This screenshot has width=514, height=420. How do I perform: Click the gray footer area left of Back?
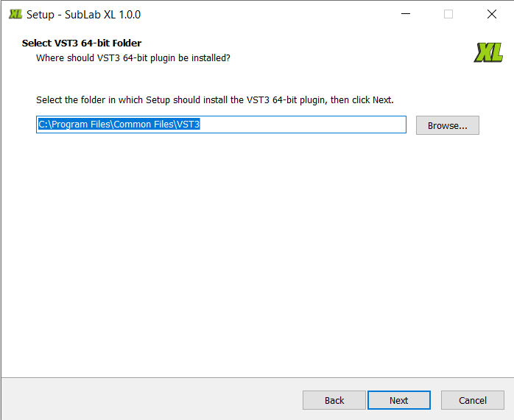tap(147, 400)
